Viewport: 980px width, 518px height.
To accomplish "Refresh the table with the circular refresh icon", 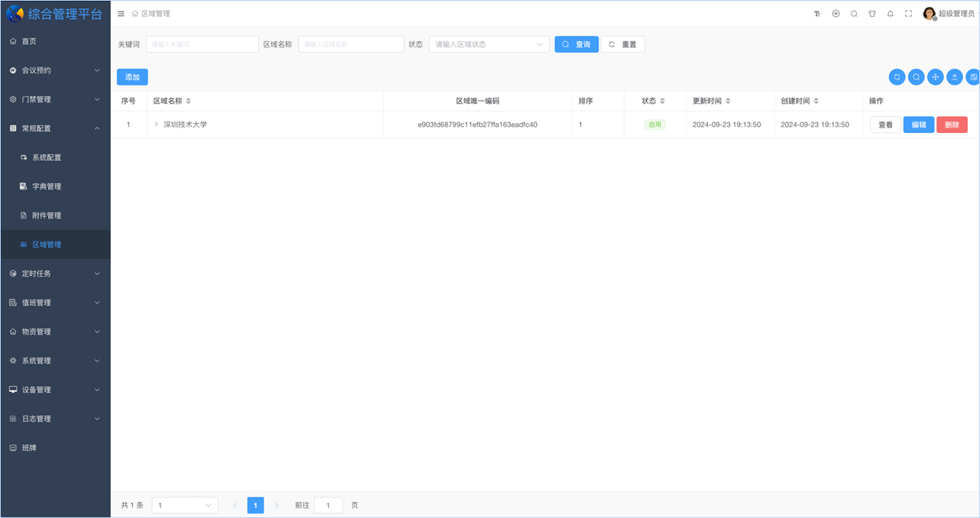I will point(897,76).
